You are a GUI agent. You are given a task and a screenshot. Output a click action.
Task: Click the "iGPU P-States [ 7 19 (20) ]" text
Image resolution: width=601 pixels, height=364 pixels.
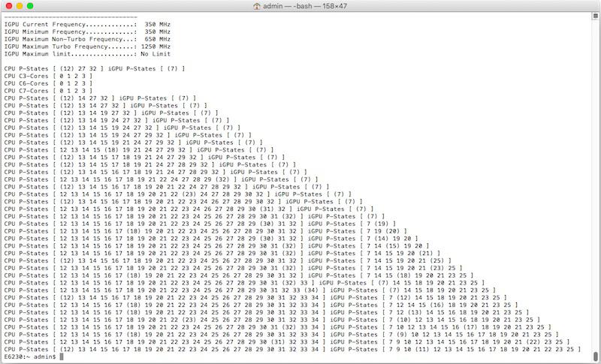368,230
